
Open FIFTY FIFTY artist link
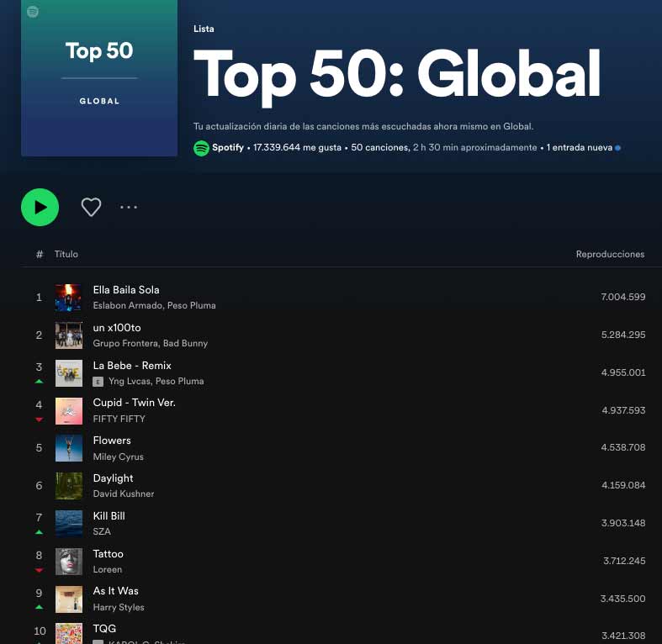click(x=119, y=419)
